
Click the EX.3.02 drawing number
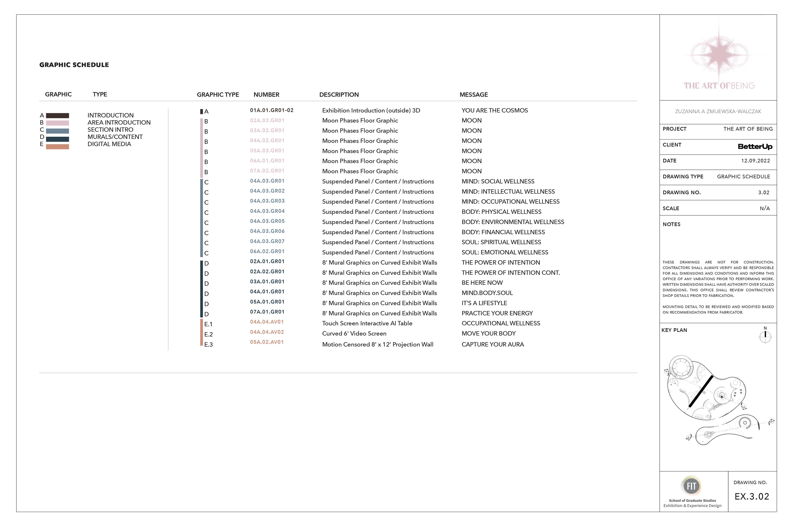tap(752, 497)
